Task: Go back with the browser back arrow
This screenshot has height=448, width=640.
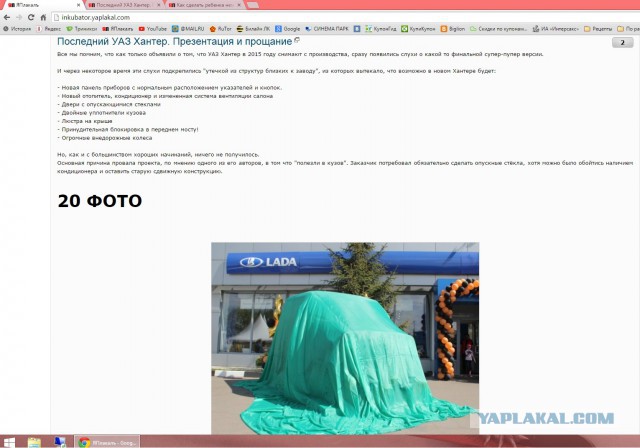Action: click(7, 18)
